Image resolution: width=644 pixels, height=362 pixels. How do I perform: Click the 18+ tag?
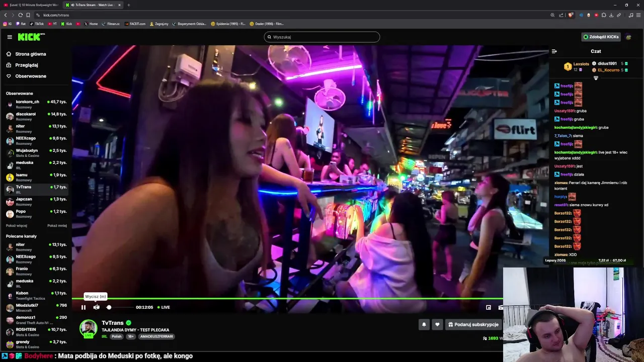(x=131, y=336)
